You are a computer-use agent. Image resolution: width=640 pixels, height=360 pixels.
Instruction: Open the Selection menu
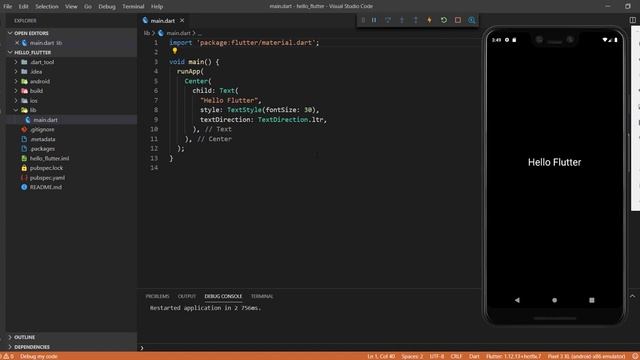[47, 7]
